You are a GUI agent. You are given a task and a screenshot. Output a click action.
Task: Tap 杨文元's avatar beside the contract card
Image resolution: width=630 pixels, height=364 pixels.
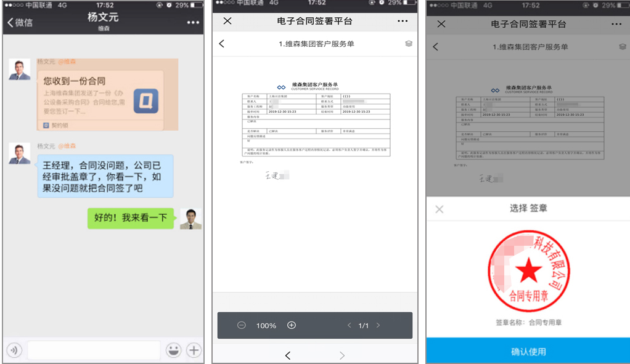(20, 70)
